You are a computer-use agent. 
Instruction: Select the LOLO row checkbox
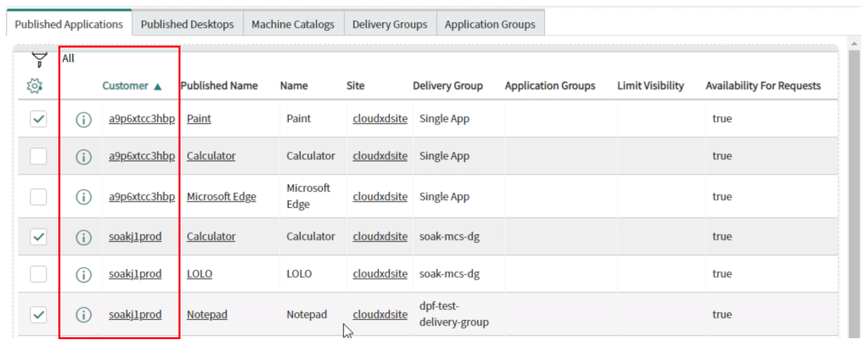click(x=38, y=274)
